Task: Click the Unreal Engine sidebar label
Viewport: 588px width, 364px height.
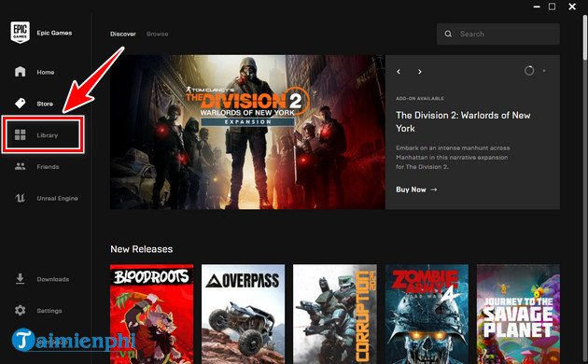Action: click(x=57, y=198)
